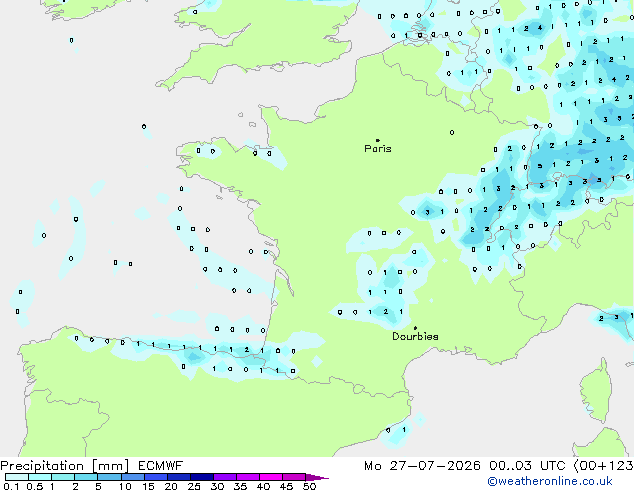Pick legend swatch between 15 and 20
The width and height of the screenshot is (634, 490).
(156, 477)
